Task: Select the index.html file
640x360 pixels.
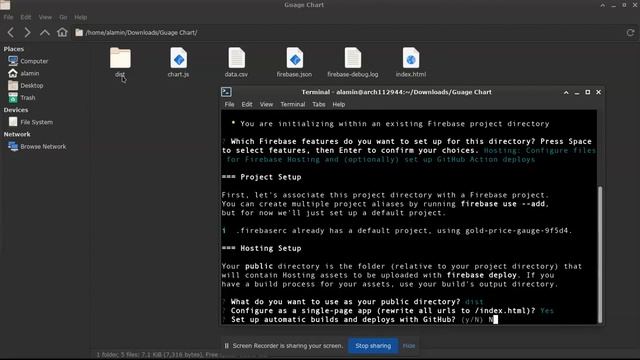Action: [x=411, y=62]
